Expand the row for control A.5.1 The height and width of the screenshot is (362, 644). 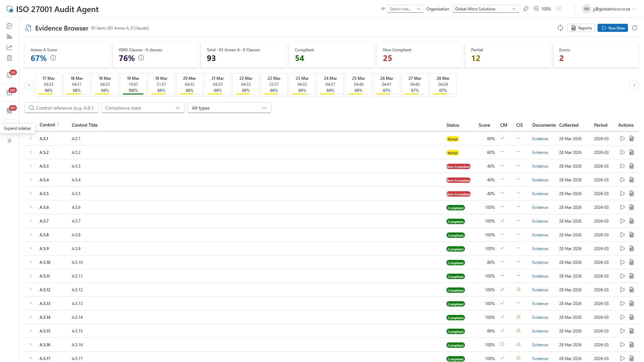(31, 138)
